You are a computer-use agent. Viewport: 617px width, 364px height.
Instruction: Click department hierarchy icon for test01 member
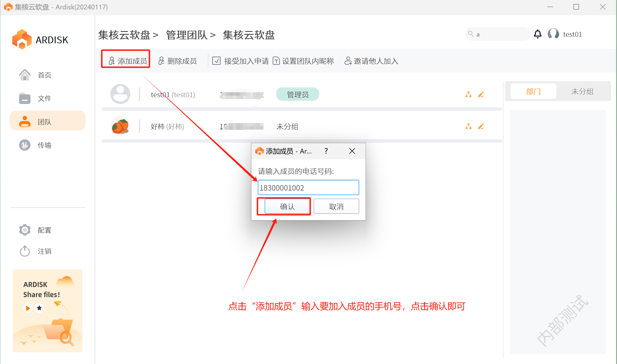(468, 95)
